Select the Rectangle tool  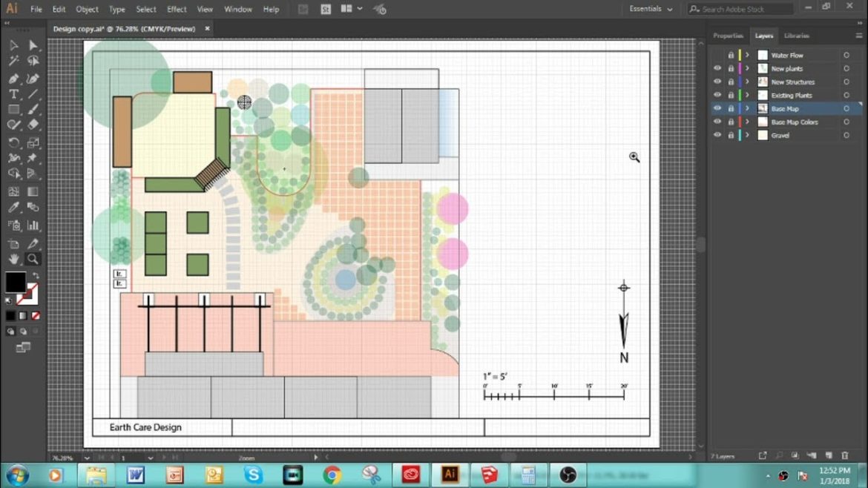(13, 110)
